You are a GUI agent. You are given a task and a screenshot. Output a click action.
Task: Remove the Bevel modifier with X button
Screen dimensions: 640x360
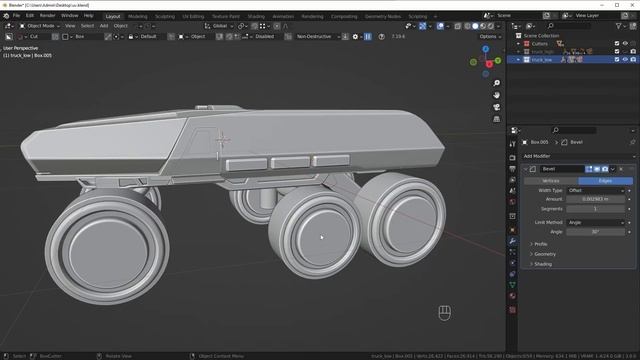pyautogui.click(x=621, y=169)
